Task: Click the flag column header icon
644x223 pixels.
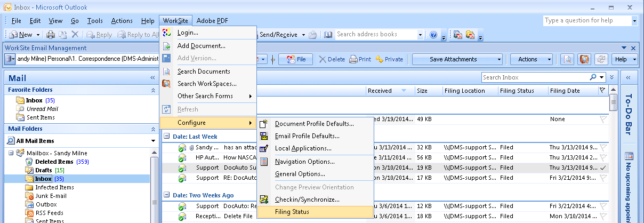Action: coord(602,91)
